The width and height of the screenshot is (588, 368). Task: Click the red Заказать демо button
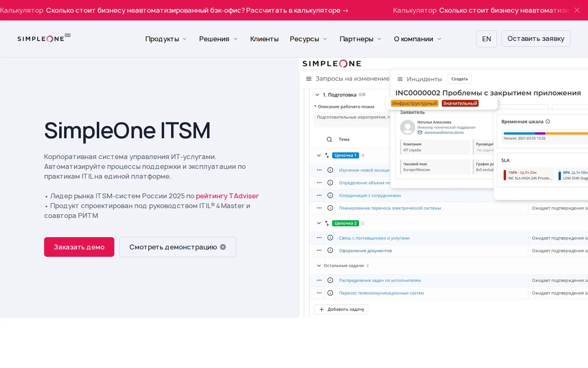click(x=79, y=247)
